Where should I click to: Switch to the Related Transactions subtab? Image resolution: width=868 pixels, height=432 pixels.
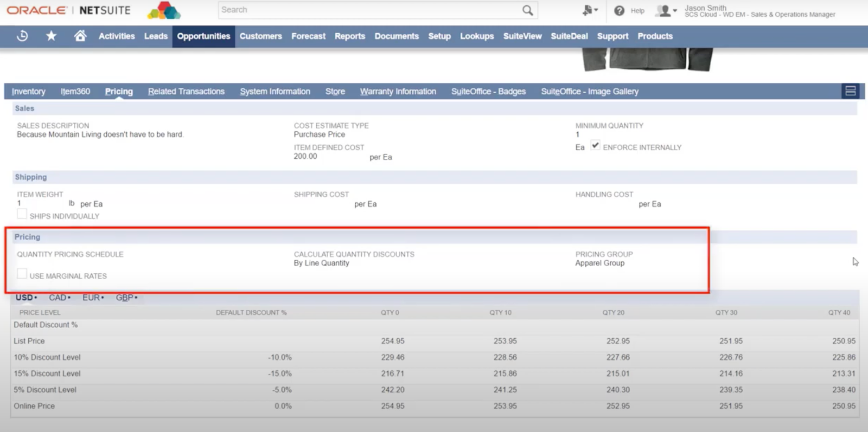186,92
